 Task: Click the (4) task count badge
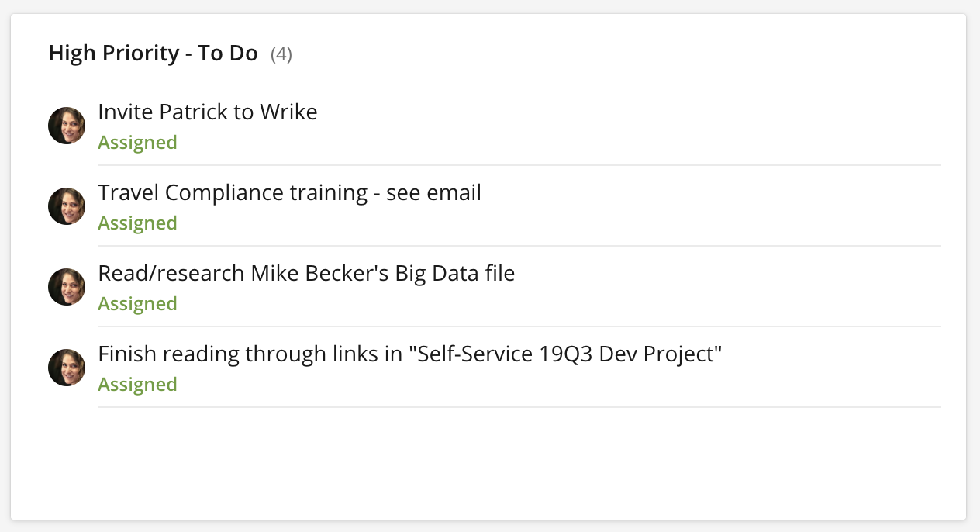(x=281, y=54)
